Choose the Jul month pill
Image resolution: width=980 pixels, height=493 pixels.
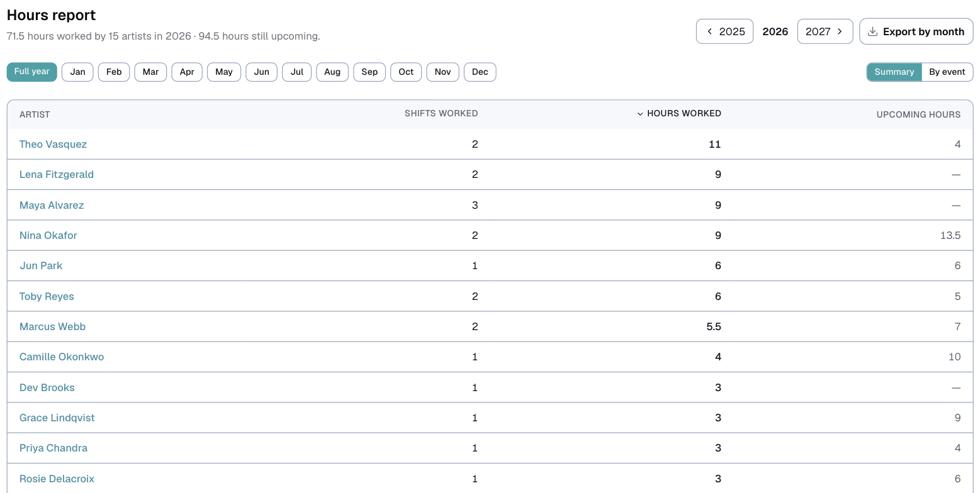click(x=297, y=72)
